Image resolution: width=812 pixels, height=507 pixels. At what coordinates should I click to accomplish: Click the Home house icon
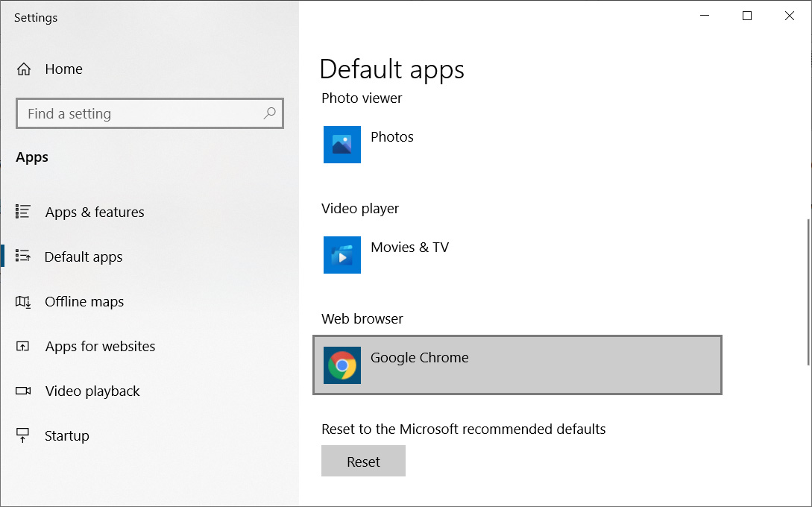(x=24, y=69)
